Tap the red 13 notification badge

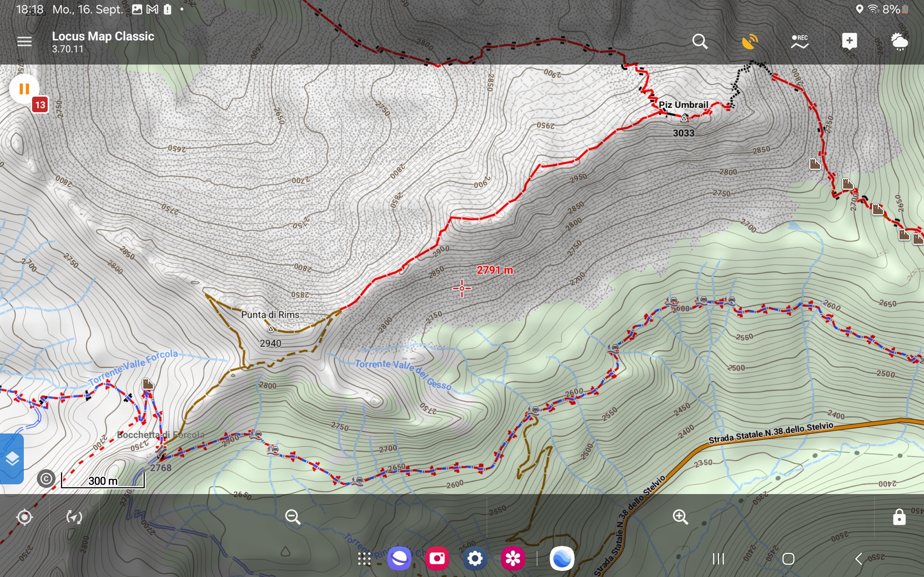pos(40,105)
